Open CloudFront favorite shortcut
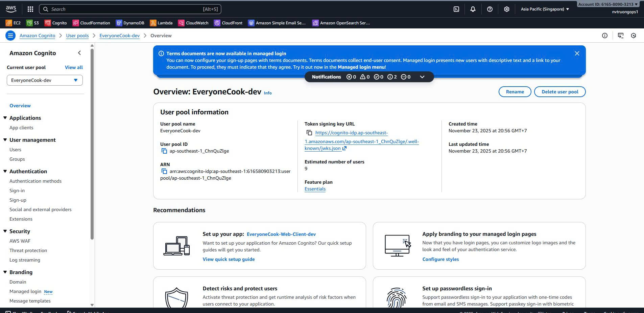The width and height of the screenshot is (644, 313). point(228,23)
